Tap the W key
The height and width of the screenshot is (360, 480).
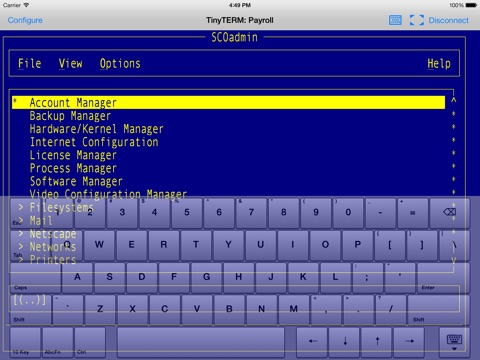(x=99, y=245)
